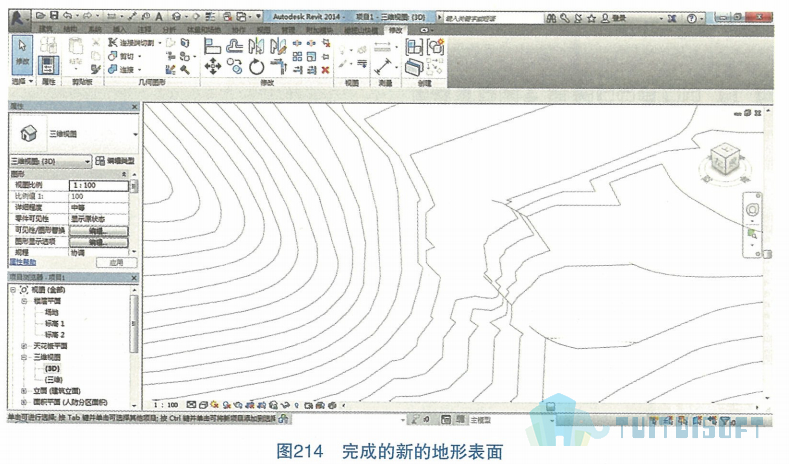Viewport: 789px width, 464px height.
Task: Expand the 面积平面 tree node
Action: click(24, 402)
